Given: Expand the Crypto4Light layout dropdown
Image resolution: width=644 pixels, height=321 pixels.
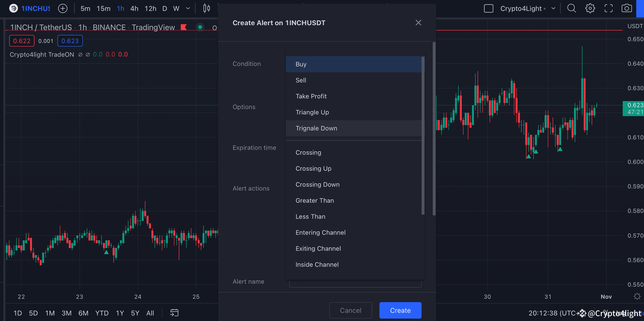Looking at the screenshot, I should pyautogui.click(x=553, y=8).
